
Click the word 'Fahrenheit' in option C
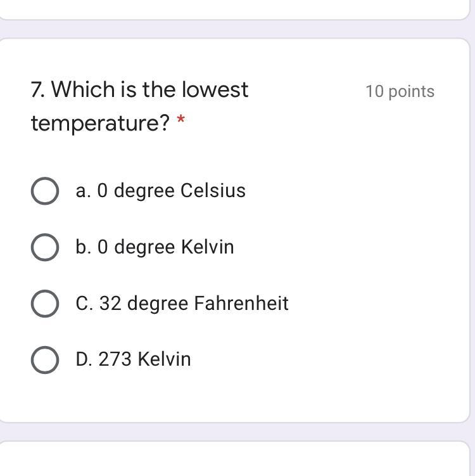[241, 304]
